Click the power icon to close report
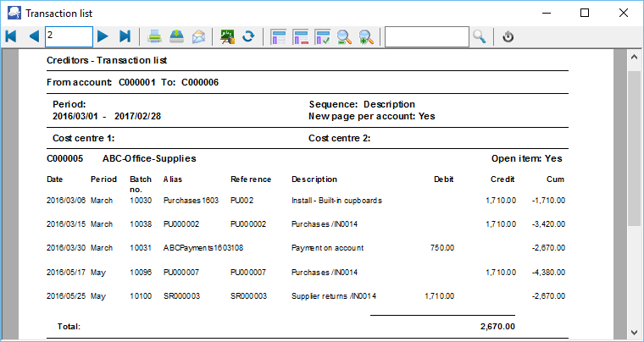The height and width of the screenshot is (342, 644). point(508,36)
